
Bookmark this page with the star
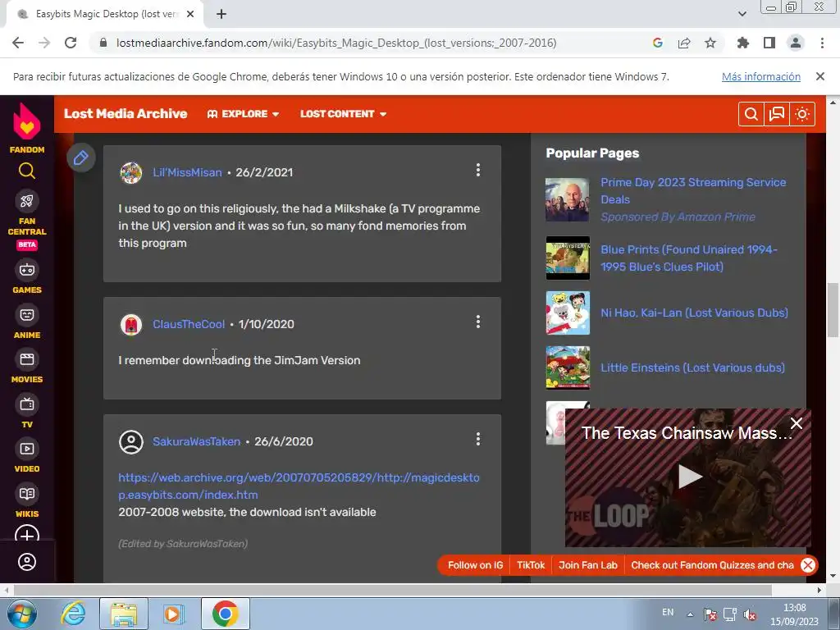click(710, 43)
